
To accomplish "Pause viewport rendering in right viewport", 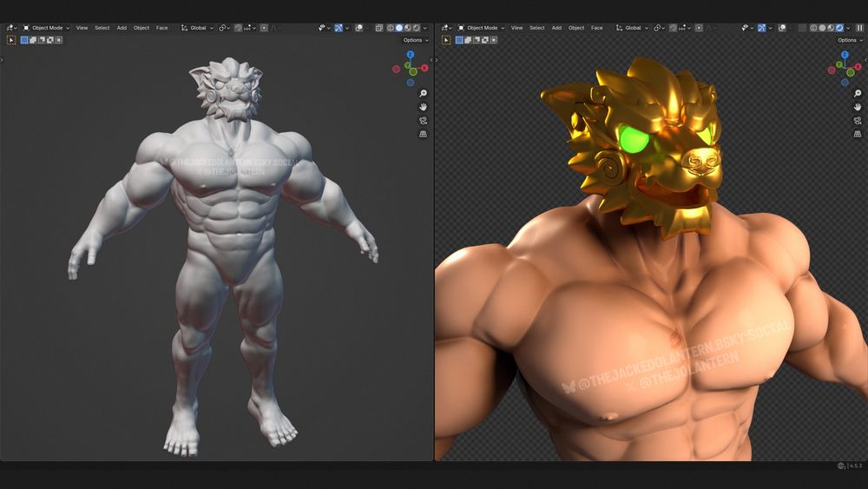I will pyautogui.click(x=859, y=28).
